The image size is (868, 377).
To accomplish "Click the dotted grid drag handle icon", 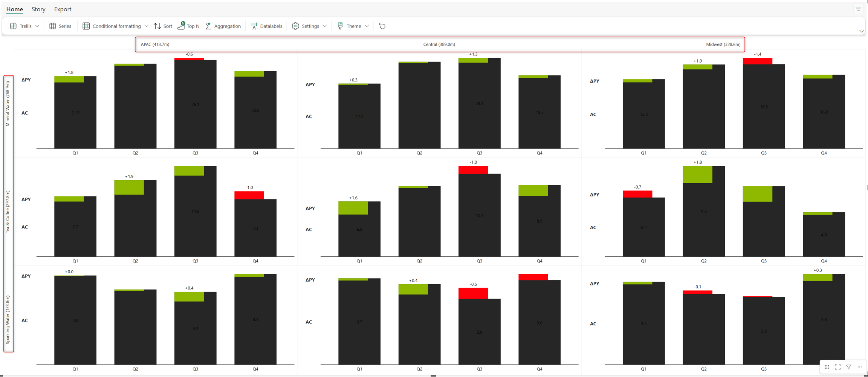I will point(827,367).
